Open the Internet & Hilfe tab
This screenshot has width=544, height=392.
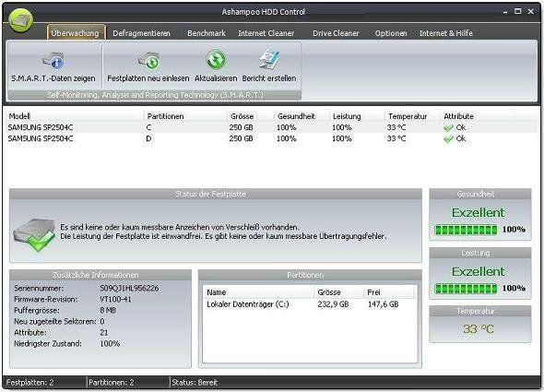tap(446, 33)
